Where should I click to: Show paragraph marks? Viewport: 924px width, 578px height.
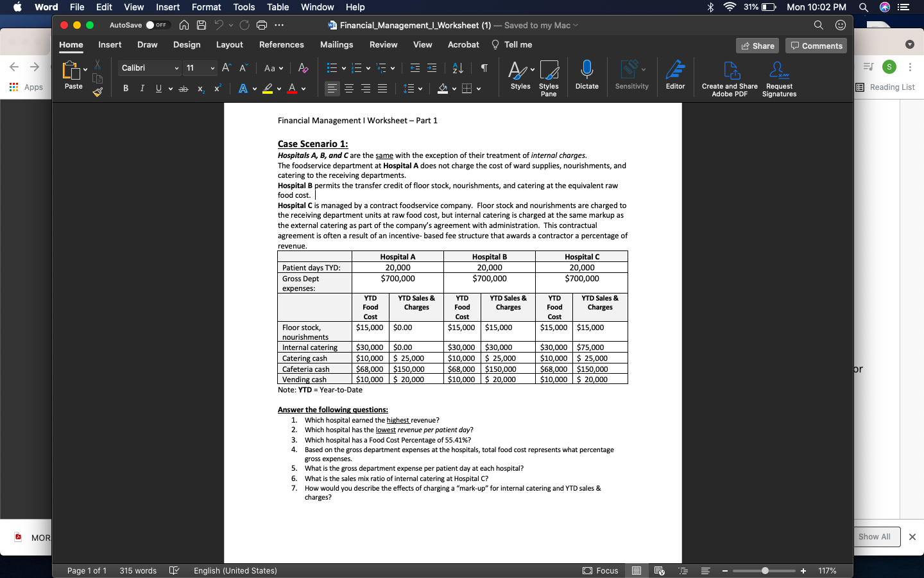click(484, 67)
